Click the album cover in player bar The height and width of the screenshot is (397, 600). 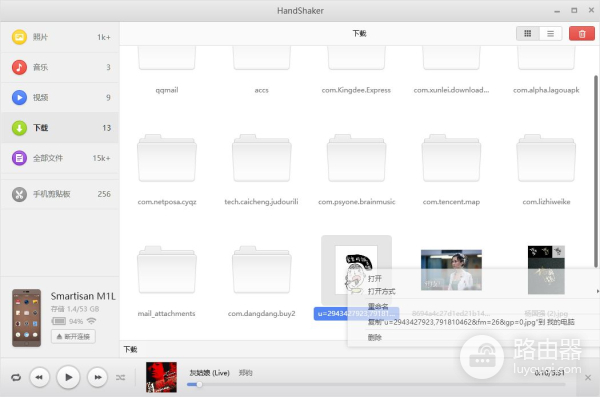[161, 377]
